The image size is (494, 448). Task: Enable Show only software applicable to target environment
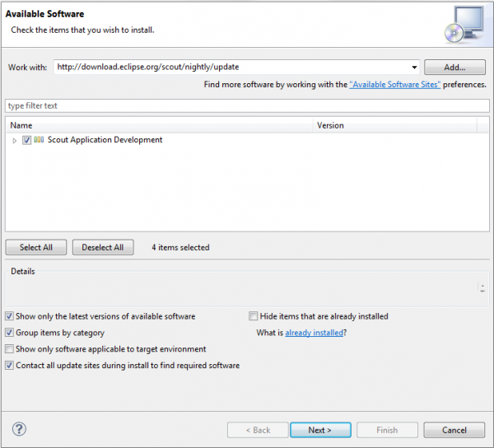click(x=9, y=348)
